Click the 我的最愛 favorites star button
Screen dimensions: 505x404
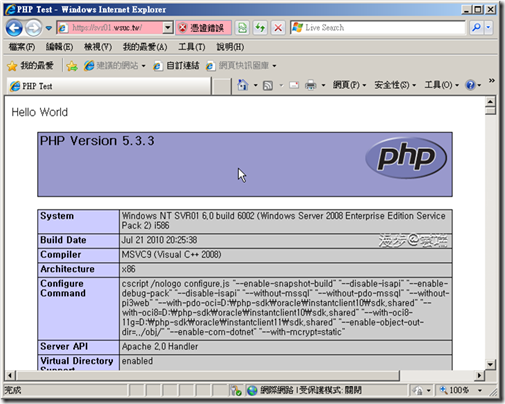tap(30, 66)
